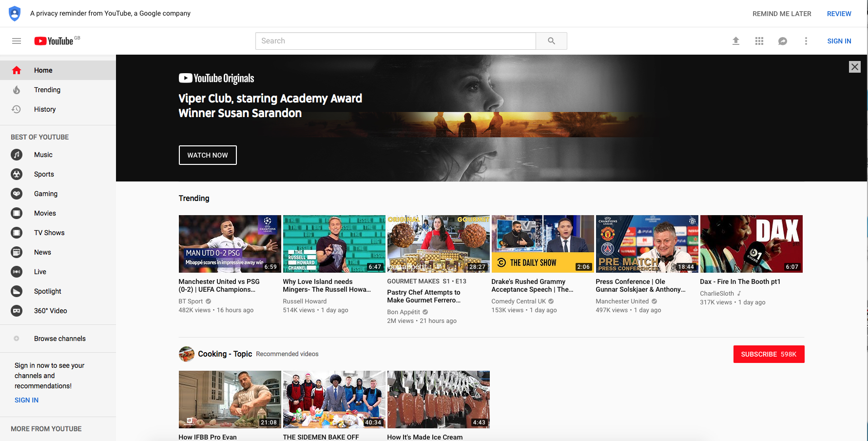Go to Trending in sidebar
Viewport: 868px width, 441px height.
(47, 90)
